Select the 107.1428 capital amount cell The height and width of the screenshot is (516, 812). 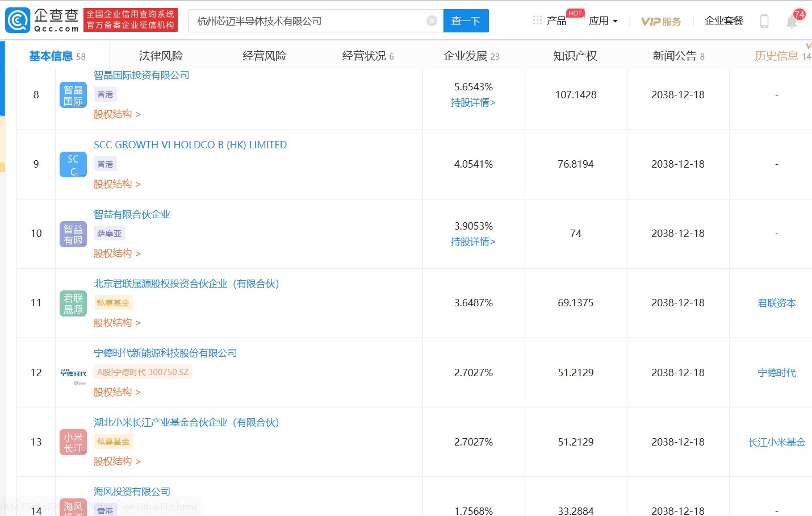(576, 95)
